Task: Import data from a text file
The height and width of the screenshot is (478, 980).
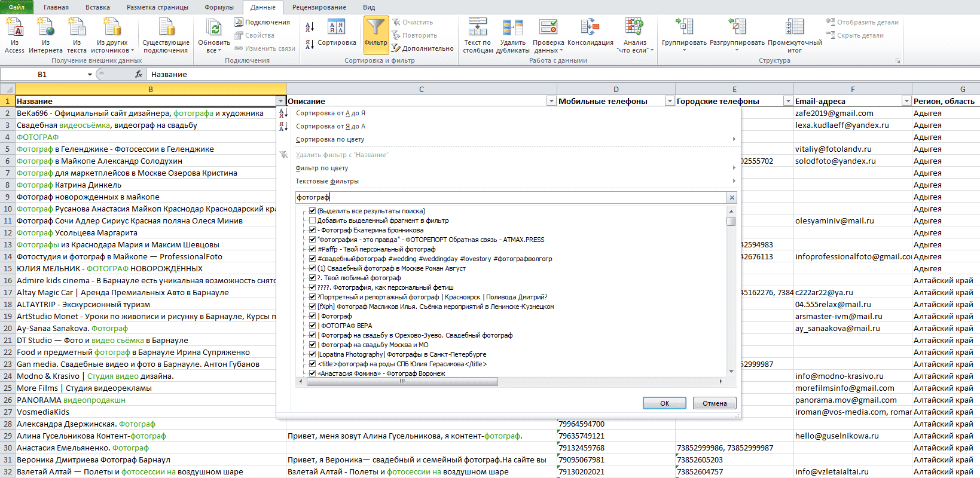Action: pos(77,36)
